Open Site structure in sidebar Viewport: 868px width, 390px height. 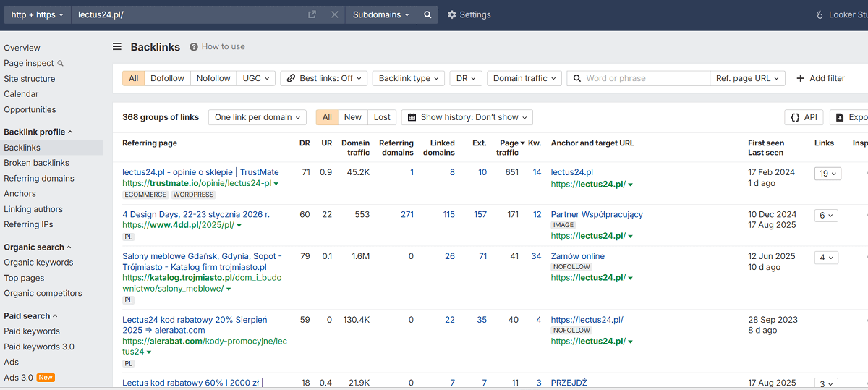[29, 79]
